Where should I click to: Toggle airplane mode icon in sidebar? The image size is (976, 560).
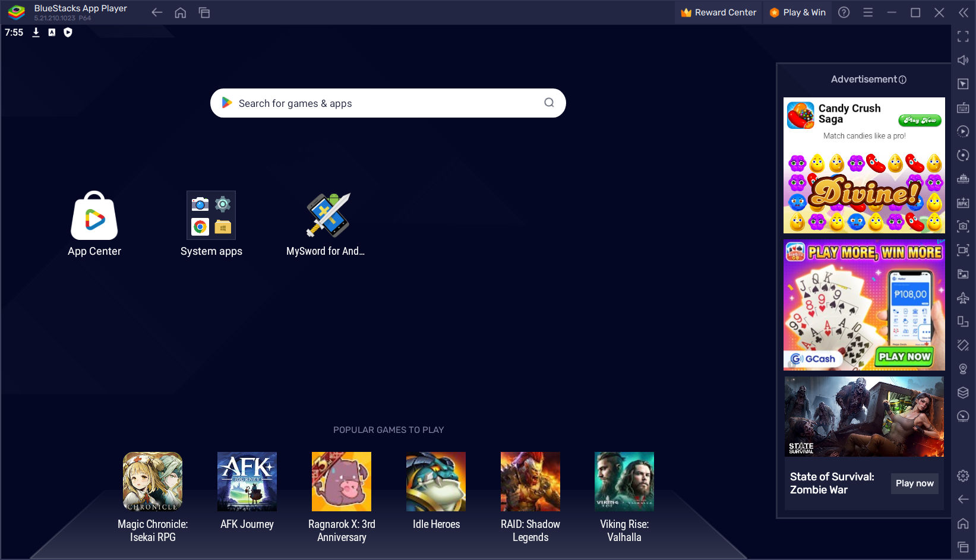tap(963, 298)
